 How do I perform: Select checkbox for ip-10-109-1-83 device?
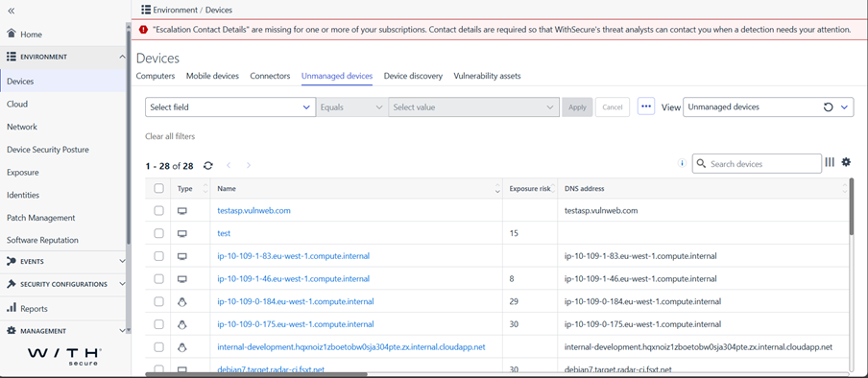click(158, 256)
